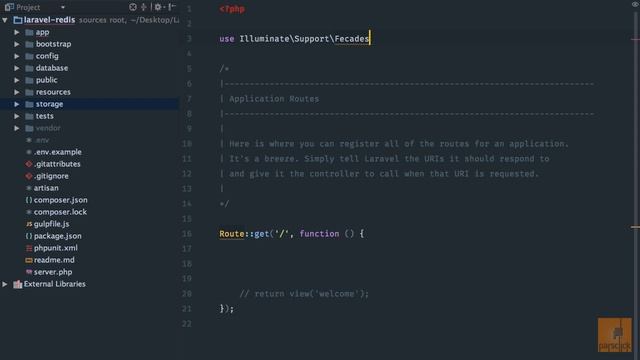640x360 pixels.
Task: Select the .gitignore file name
Action: tap(51, 176)
